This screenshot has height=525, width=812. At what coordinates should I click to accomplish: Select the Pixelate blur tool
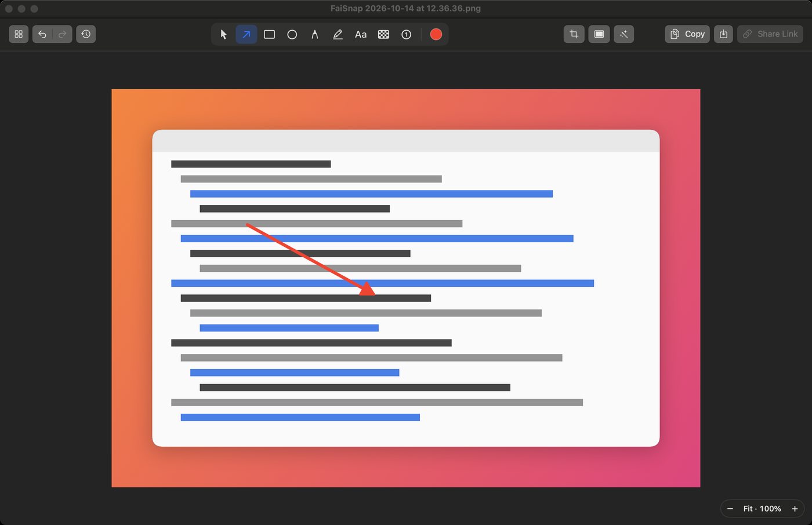383,34
